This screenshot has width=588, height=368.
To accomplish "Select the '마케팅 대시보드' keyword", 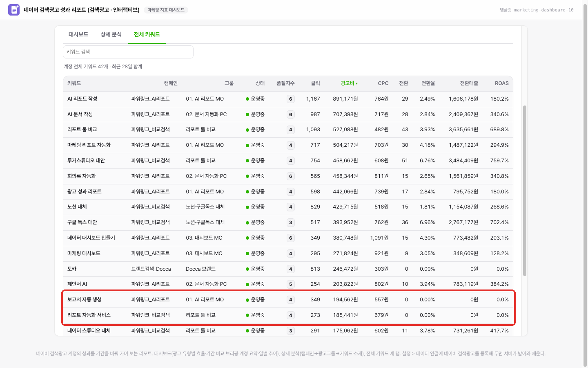I will [84, 254].
